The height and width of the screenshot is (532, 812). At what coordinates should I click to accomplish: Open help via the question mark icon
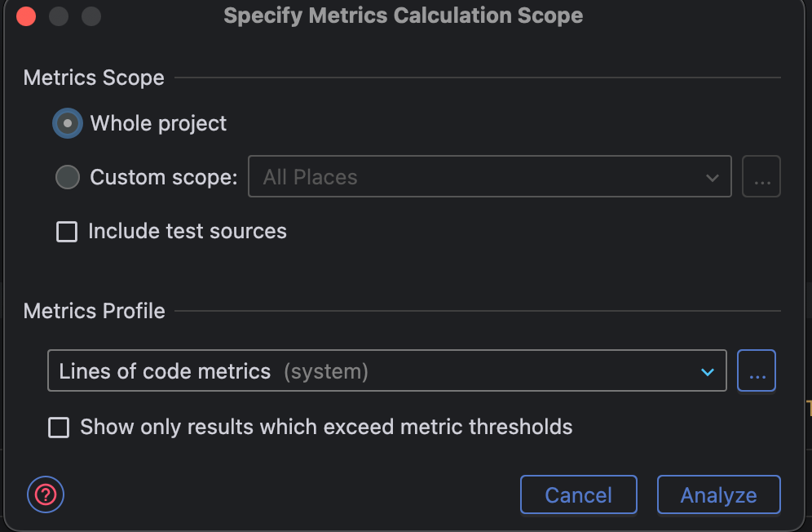[46, 494]
